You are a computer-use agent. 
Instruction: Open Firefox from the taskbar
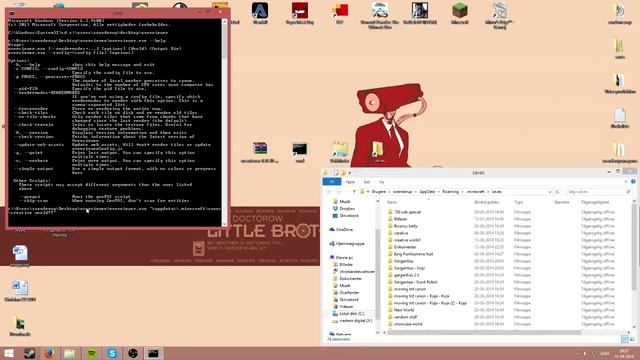50,353
